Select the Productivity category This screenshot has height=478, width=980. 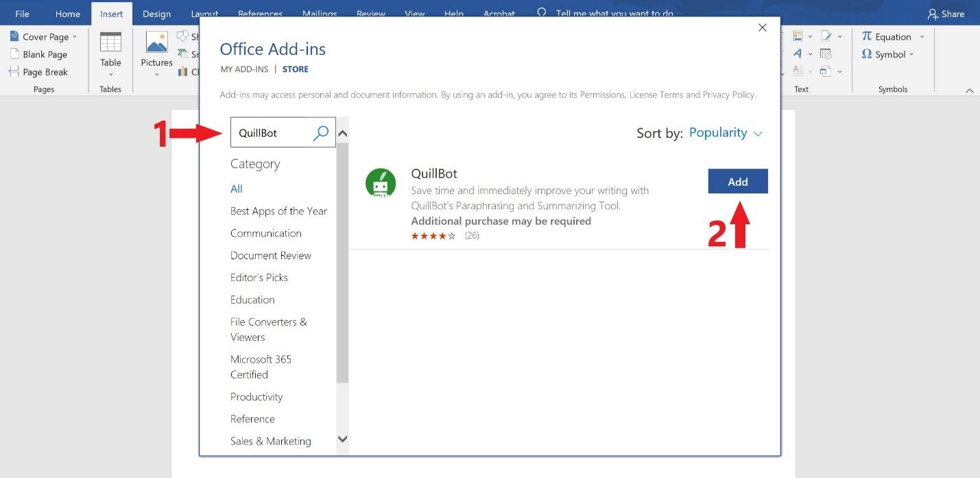pos(256,397)
